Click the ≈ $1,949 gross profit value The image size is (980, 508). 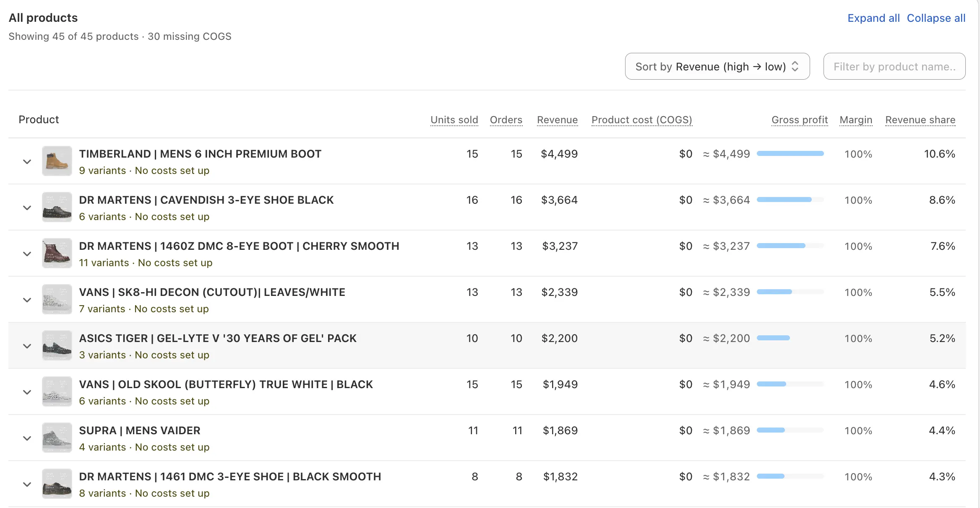coord(727,384)
